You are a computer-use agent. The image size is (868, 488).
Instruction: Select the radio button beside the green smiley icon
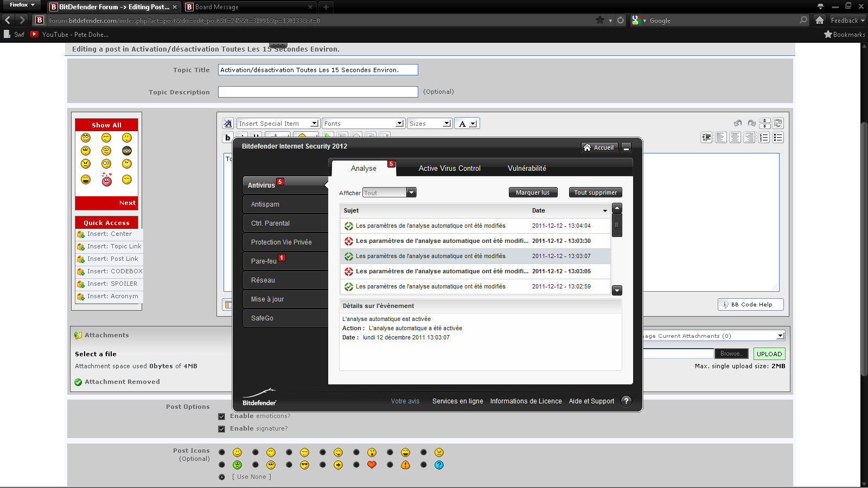221,465
